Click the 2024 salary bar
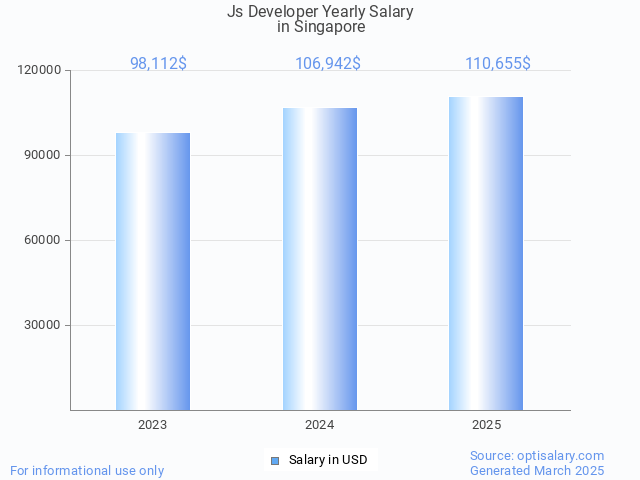 click(x=320, y=259)
